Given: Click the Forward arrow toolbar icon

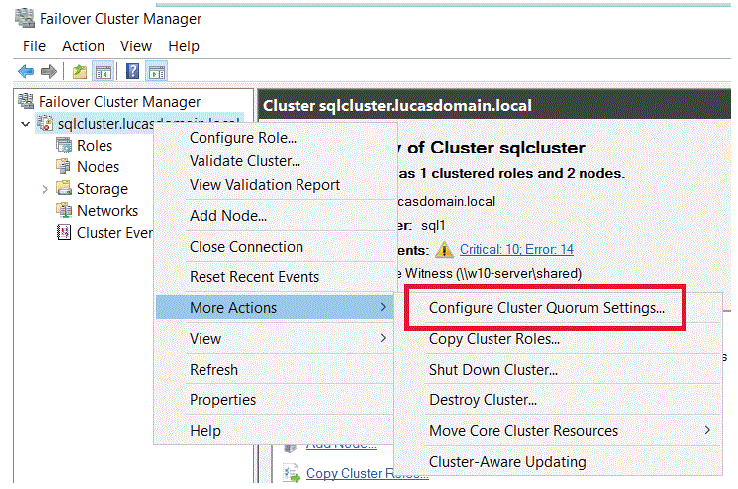Looking at the screenshot, I should click(x=49, y=72).
